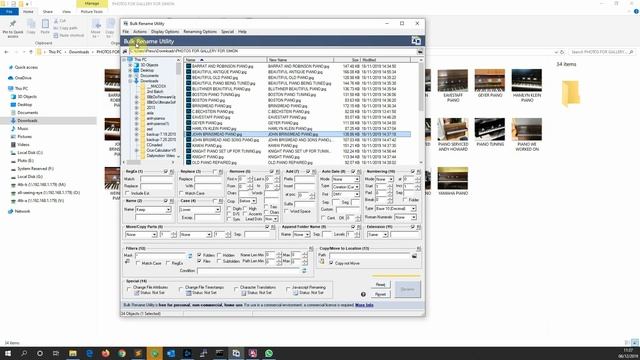
Task: Open the Display Options menu
Action: click(x=165, y=31)
